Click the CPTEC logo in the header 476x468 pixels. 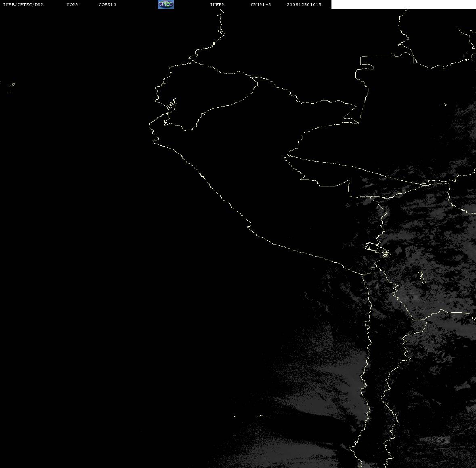click(x=166, y=4)
